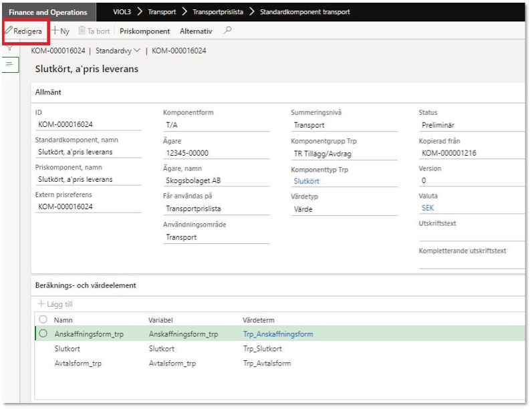Open search with the magnifier icon

pos(228,30)
